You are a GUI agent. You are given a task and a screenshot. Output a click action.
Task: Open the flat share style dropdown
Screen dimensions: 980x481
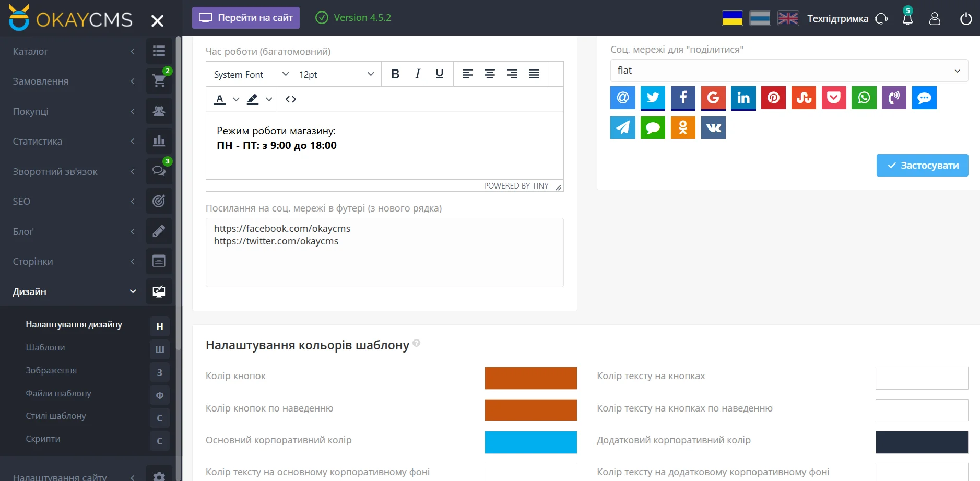click(x=788, y=71)
